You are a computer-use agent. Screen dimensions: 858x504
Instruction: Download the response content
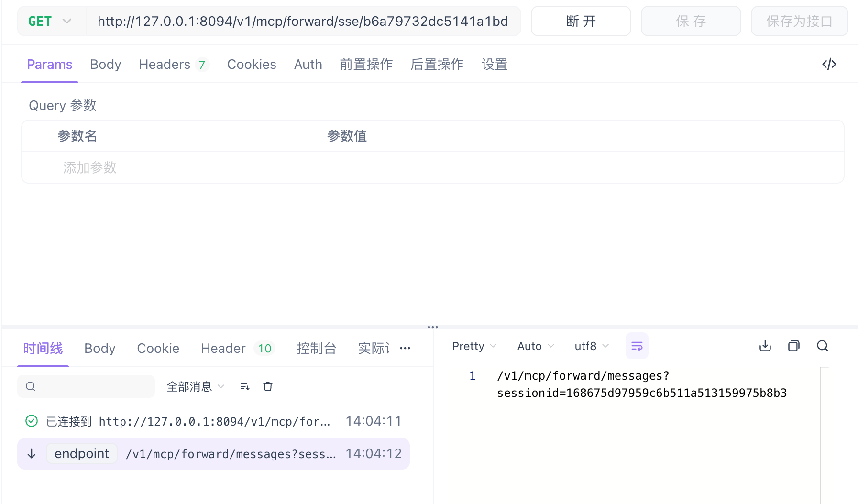pos(765,346)
